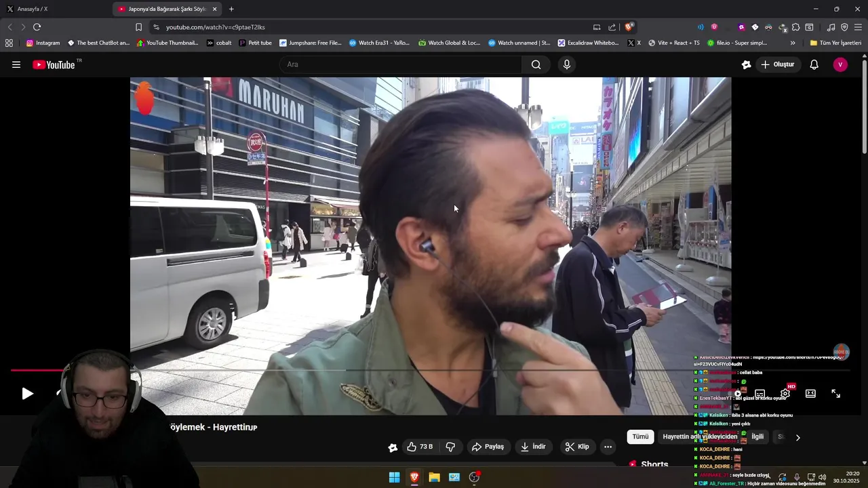
Task: Open Brave VPN shield icon
Action: (x=844, y=27)
